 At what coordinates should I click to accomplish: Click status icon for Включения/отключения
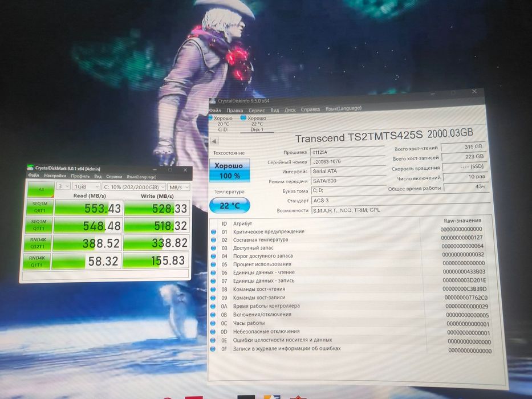213,315
